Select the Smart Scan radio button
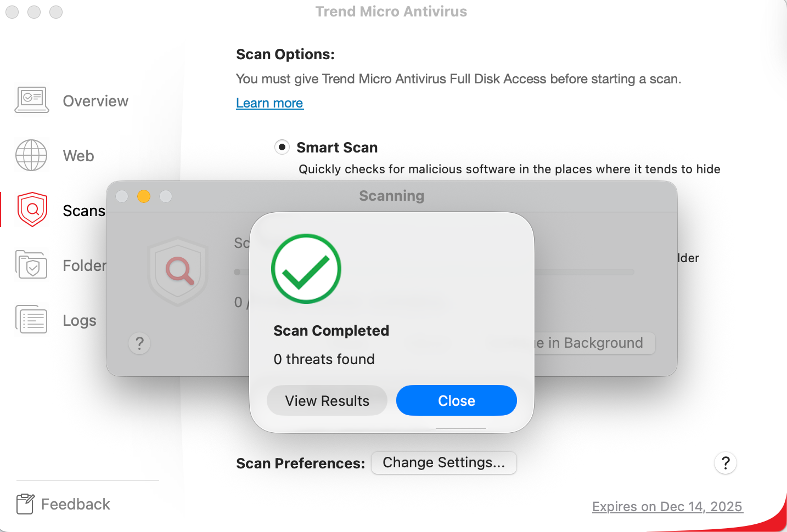The width and height of the screenshot is (787, 532). point(282,147)
